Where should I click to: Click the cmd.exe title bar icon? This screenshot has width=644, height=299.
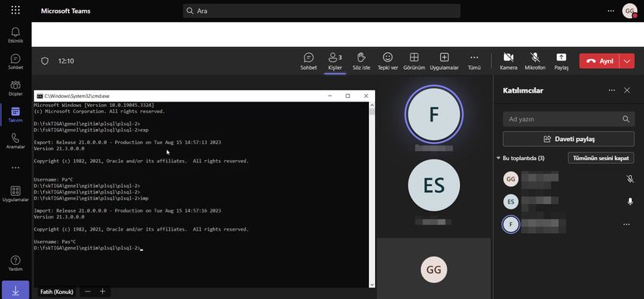(39, 96)
